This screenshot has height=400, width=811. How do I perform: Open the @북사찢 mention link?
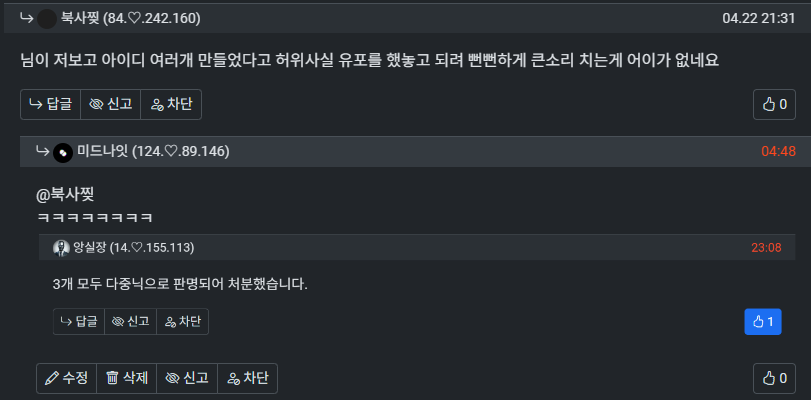click(x=65, y=195)
